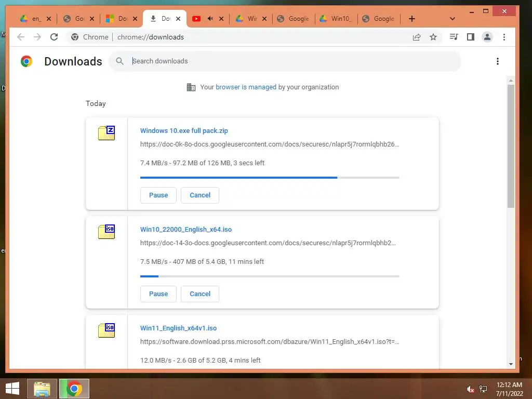The height and width of the screenshot is (399, 532).
Task: Open the Windows Start button
Action: tap(12, 389)
